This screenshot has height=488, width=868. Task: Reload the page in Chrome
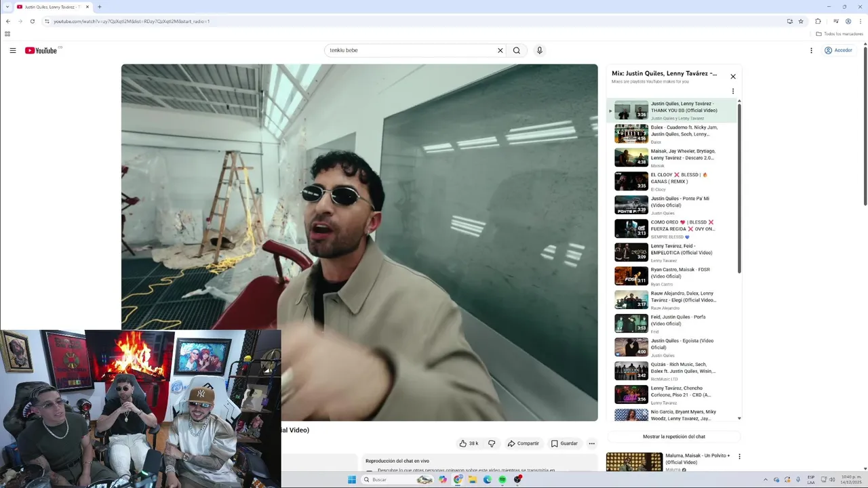32,21
